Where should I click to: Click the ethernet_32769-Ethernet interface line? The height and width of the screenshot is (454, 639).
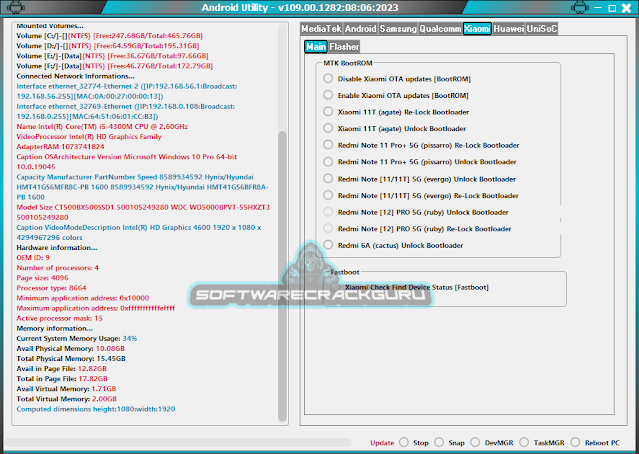(126, 111)
